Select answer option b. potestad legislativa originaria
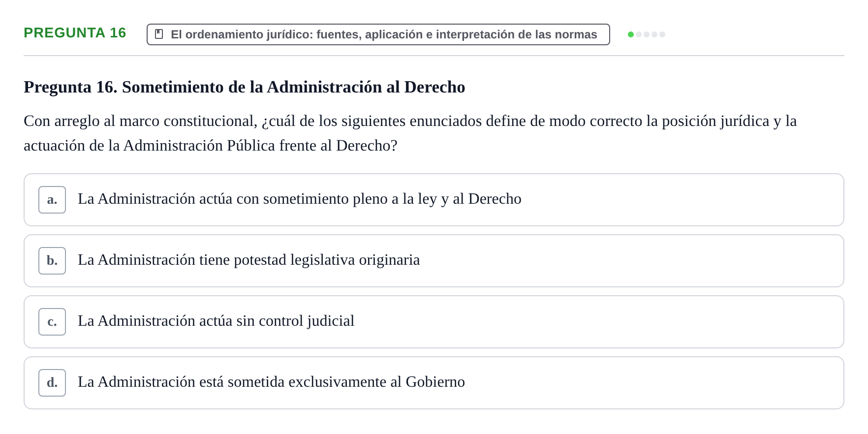 point(434,261)
